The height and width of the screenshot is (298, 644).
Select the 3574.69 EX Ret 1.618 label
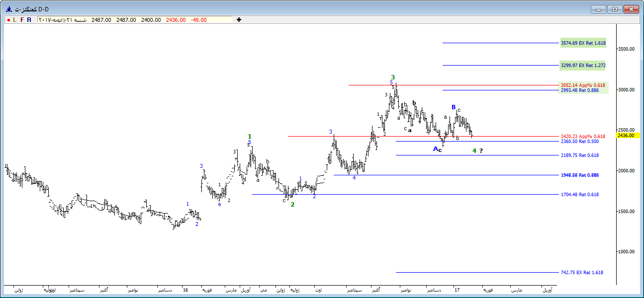point(583,43)
